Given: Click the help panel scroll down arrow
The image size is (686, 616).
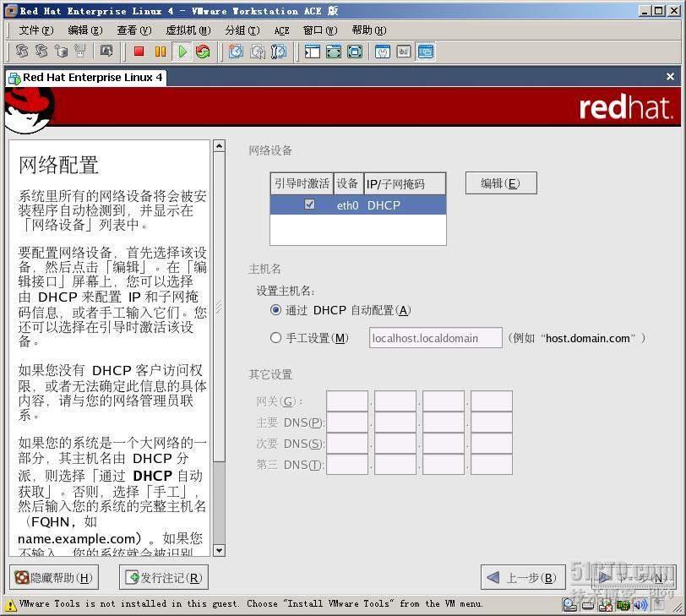Looking at the screenshot, I should (x=219, y=550).
